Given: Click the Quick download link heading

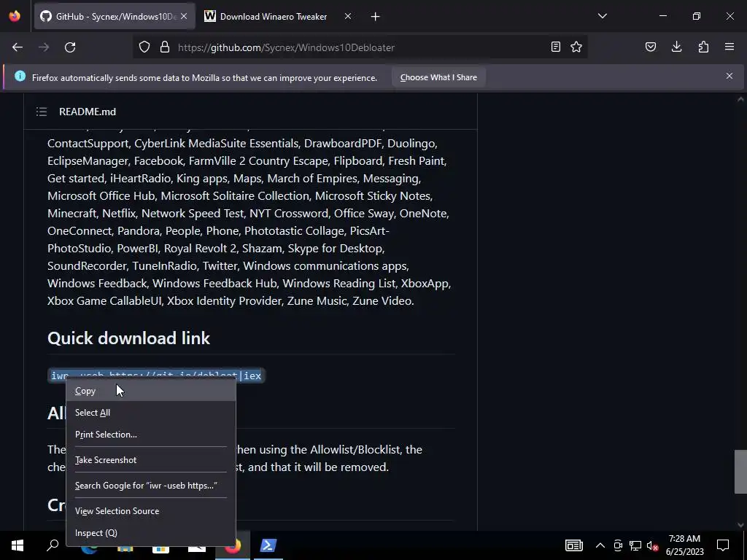Looking at the screenshot, I should tap(128, 338).
